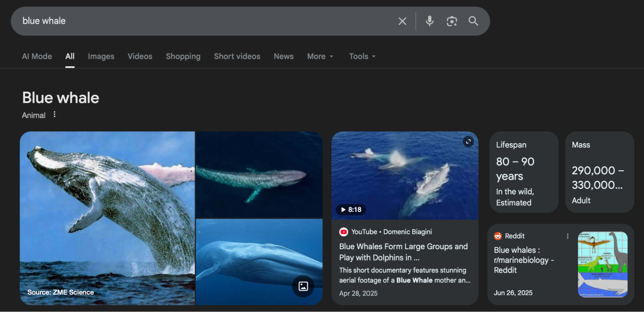Open the Blue whales r/marinebiology Reddit link

524,260
